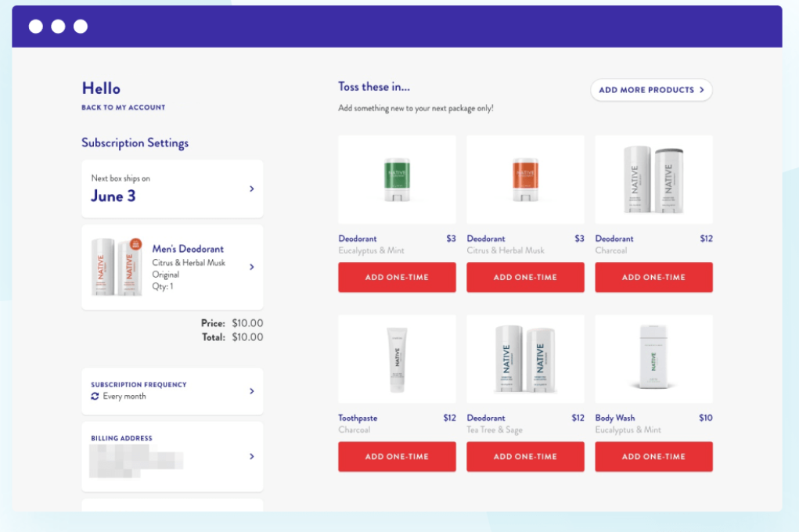This screenshot has width=799, height=532.
Task: Click 'Every month' frequency text
Action: 124,397
